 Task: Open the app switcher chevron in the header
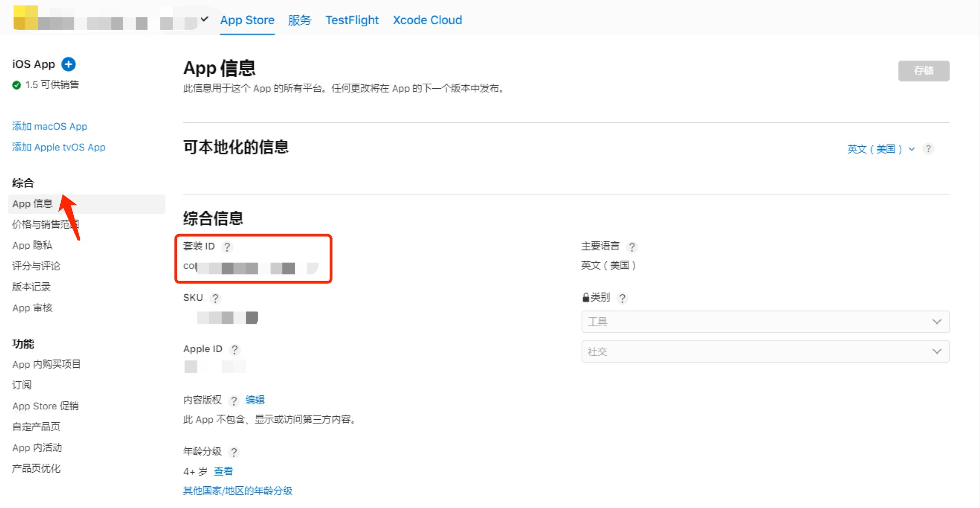(x=205, y=19)
